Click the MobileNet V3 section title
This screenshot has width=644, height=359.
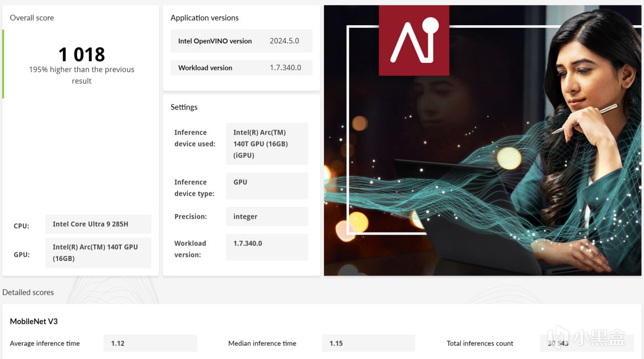coord(34,321)
